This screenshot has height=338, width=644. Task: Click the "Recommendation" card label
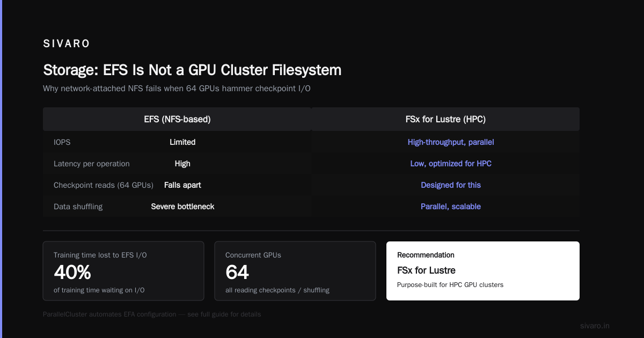(x=426, y=255)
